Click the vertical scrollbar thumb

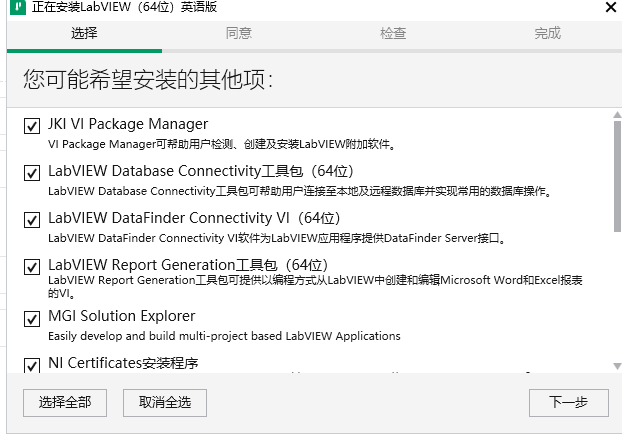coord(617,176)
